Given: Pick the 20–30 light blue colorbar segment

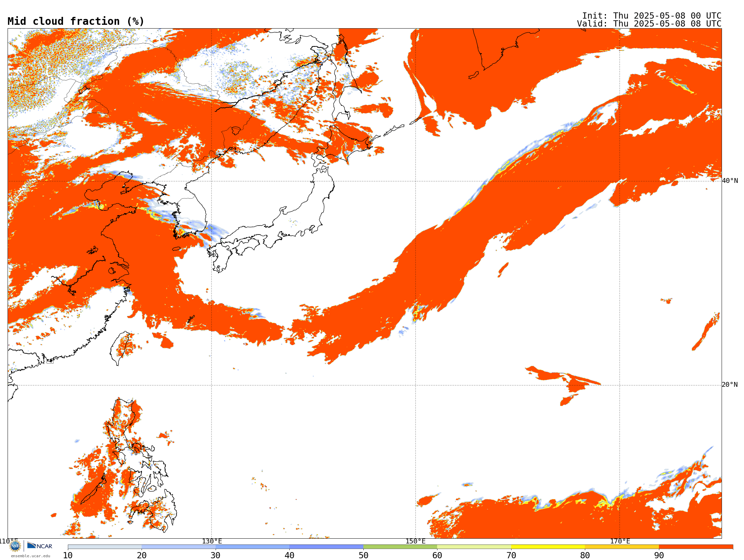Looking at the screenshot, I should coord(178,547).
